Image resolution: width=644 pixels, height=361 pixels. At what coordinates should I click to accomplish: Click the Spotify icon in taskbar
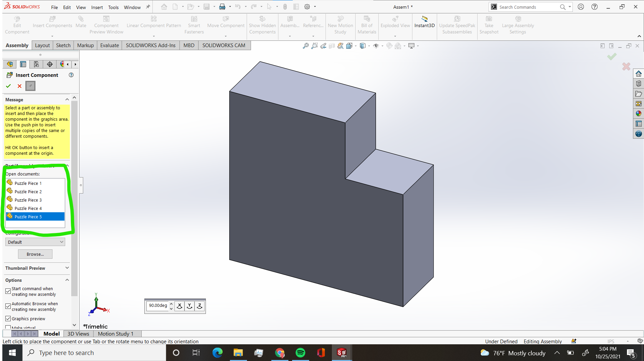(x=300, y=353)
